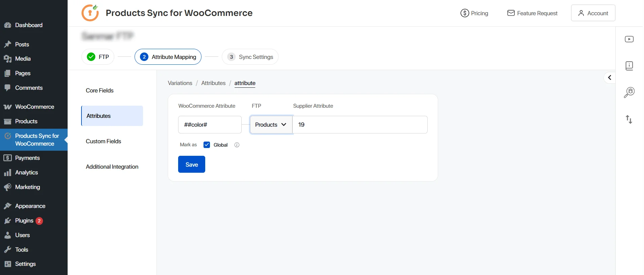Click the Posts pushpin icon

[x=7, y=44]
